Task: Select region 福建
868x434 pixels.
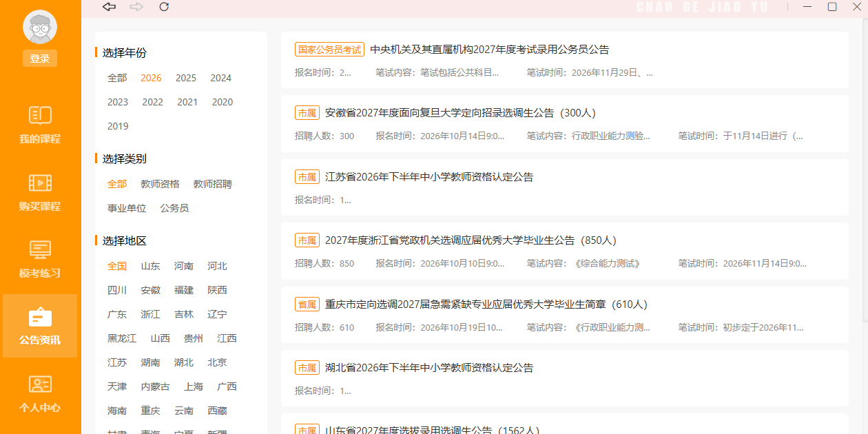Action: click(x=184, y=290)
